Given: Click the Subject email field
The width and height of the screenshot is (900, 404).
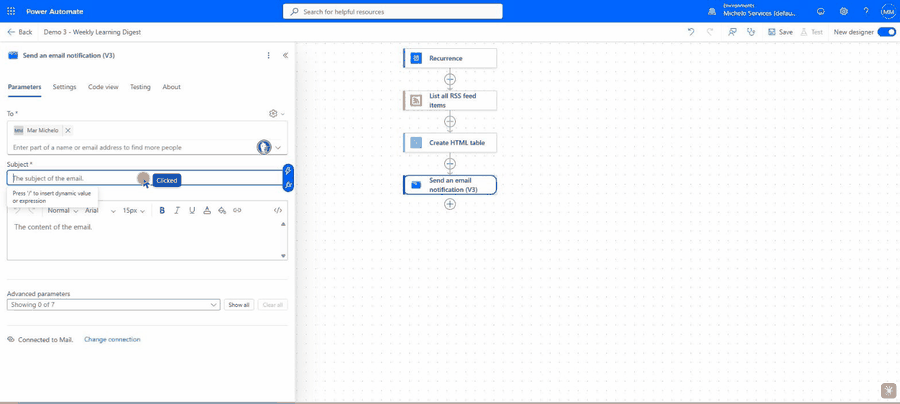Looking at the screenshot, I should click(x=143, y=178).
